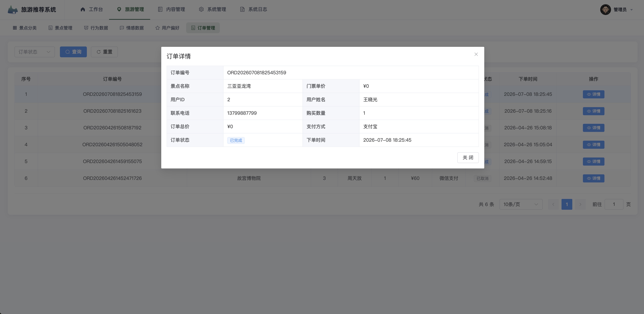
Task: Switch to the 情感数据 tab
Action: coord(132,28)
